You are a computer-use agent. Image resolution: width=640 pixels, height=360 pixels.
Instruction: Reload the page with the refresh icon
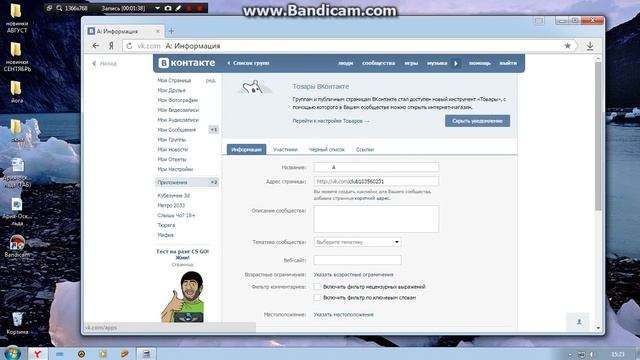click(129, 46)
